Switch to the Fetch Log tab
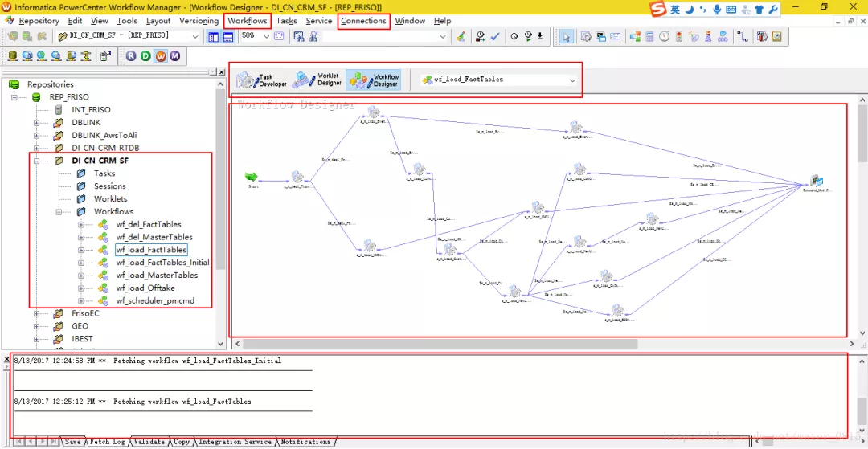 pos(108,442)
